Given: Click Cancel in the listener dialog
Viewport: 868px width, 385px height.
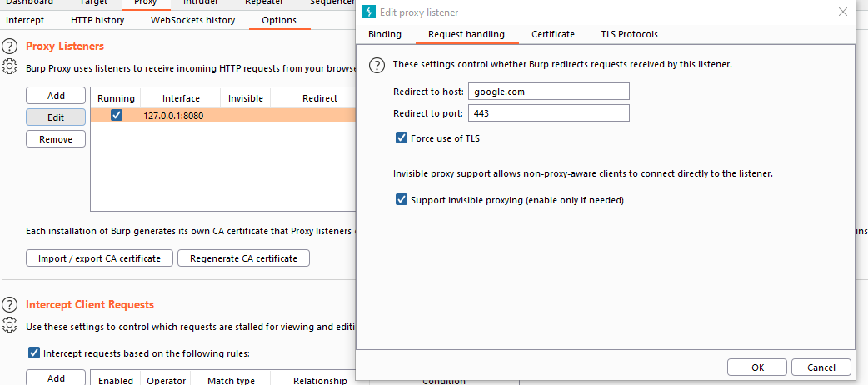Looking at the screenshot, I should (x=821, y=367).
